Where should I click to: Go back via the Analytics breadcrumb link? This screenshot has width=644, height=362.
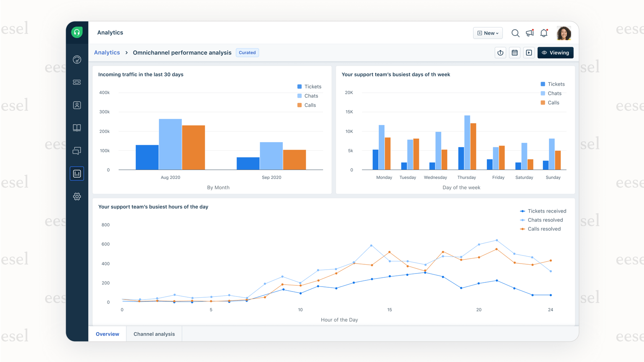(x=107, y=52)
